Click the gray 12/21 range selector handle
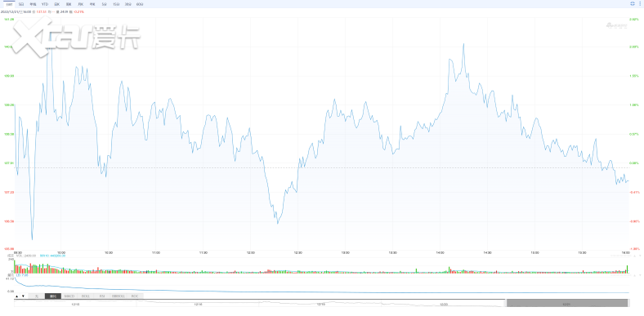Image resolution: width=644 pixels, height=316 pixels. pyautogui.click(x=567, y=303)
